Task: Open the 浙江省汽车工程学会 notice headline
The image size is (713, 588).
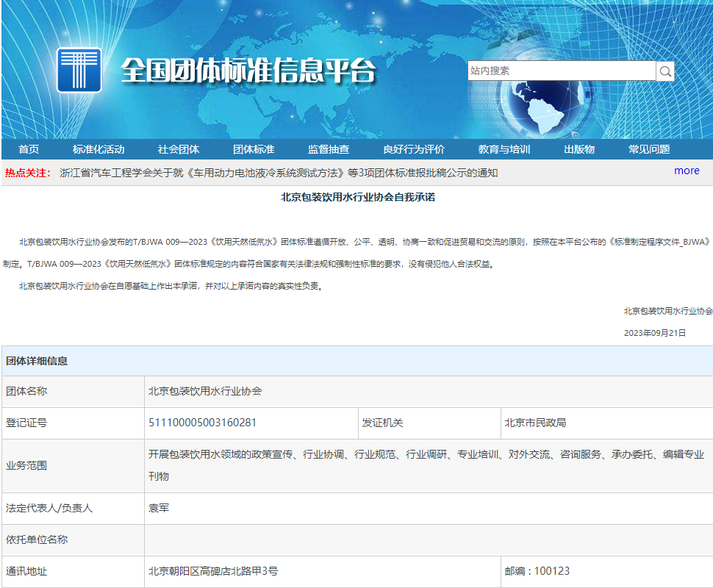Action: (x=279, y=173)
